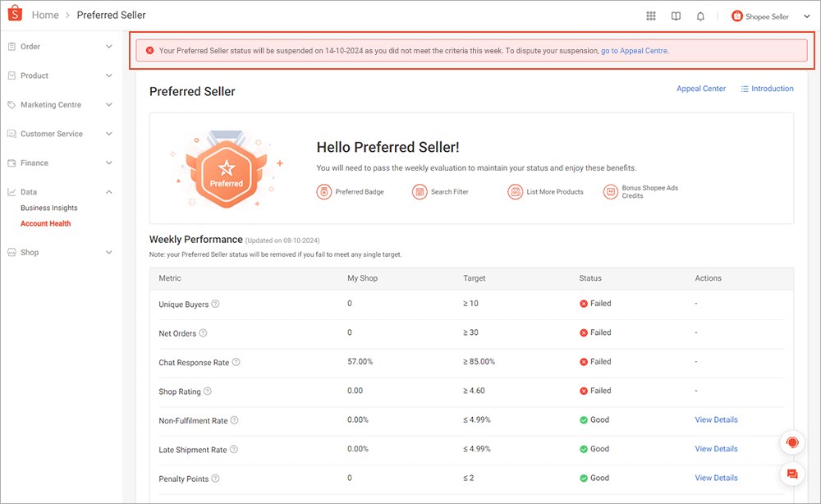Click the go to Appeal Centre link
The height and width of the screenshot is (504, 821).
pyautogui.click(x=634, y=50)
